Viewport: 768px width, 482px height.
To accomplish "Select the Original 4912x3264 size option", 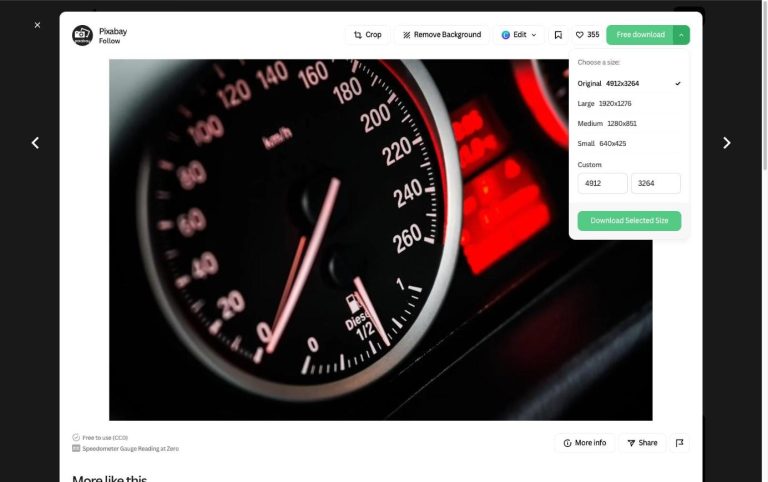I will click(x=622, y=83).
